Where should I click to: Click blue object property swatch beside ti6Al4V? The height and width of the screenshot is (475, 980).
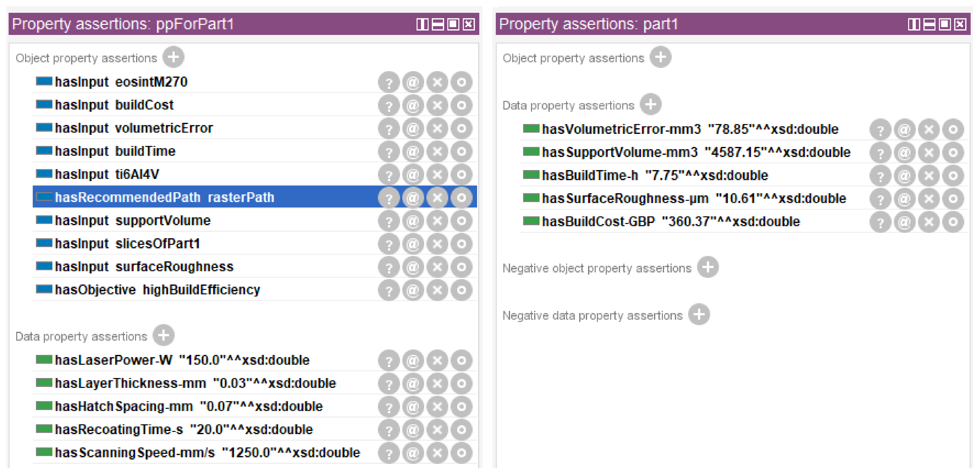point(44,174)
